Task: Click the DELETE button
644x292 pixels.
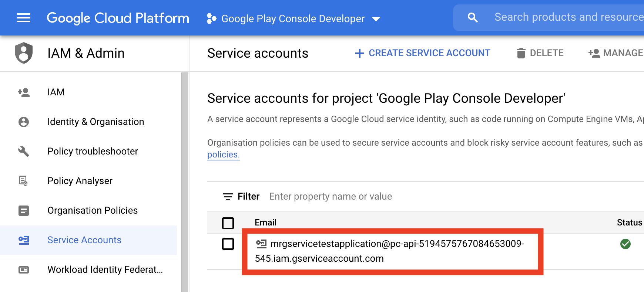Action: pyautogui.click(x=540, y=53)
